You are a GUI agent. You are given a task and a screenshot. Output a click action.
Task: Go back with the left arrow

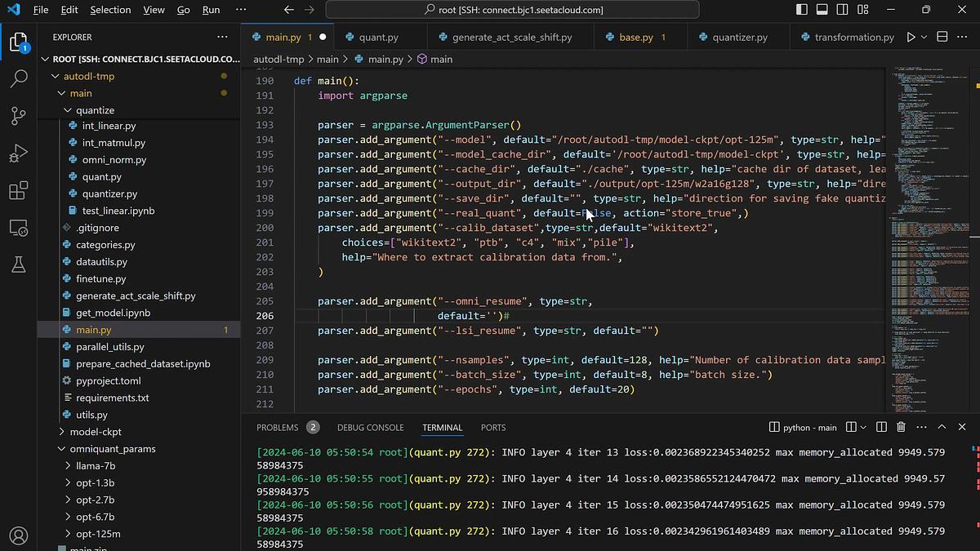click(288, 10)
